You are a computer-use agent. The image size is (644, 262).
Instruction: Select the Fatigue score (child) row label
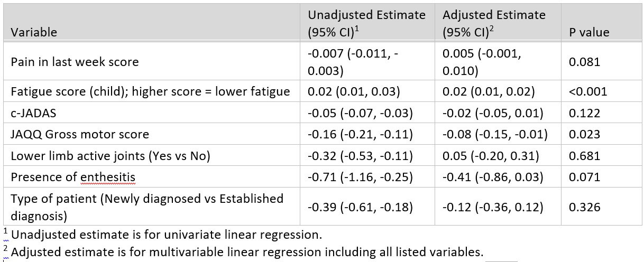point(150,92)
